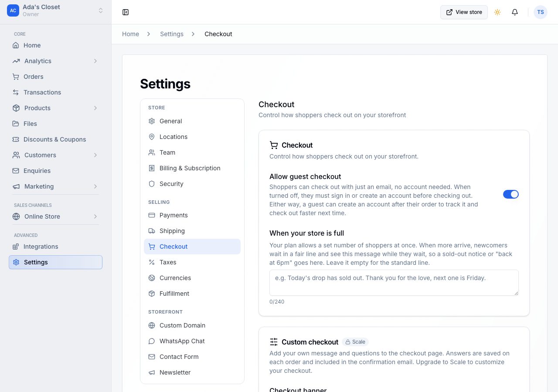Click the WhatsApp Chat bubble icon

point(152,341)
